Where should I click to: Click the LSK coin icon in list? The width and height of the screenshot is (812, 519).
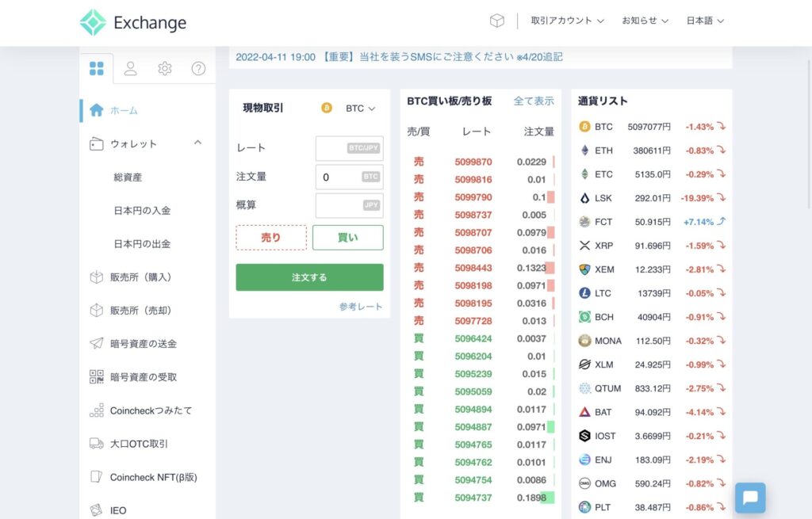(584, 197)
